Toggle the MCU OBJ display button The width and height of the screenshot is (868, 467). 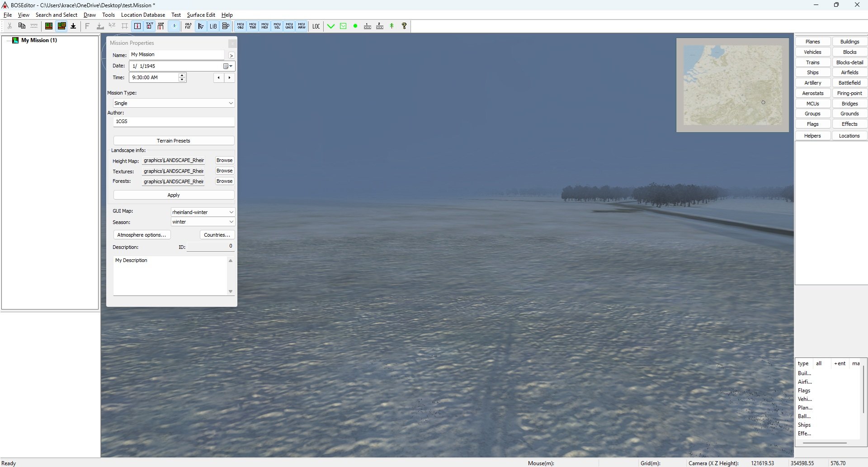241,26
